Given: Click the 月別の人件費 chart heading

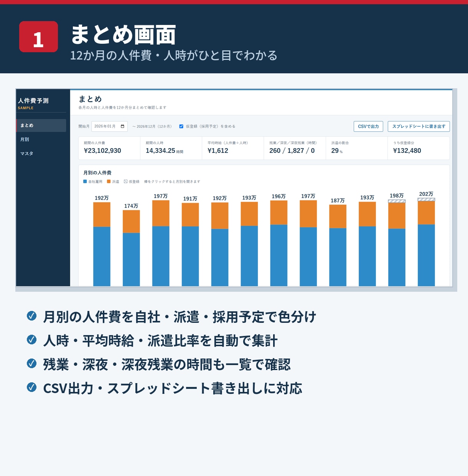Looking at the screenshot, I should click(97, 173).
